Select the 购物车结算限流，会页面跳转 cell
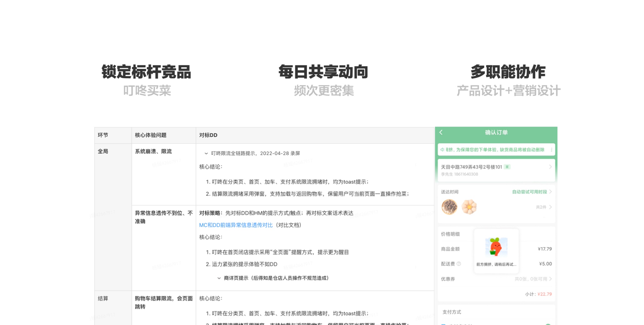 click(164, 308)
